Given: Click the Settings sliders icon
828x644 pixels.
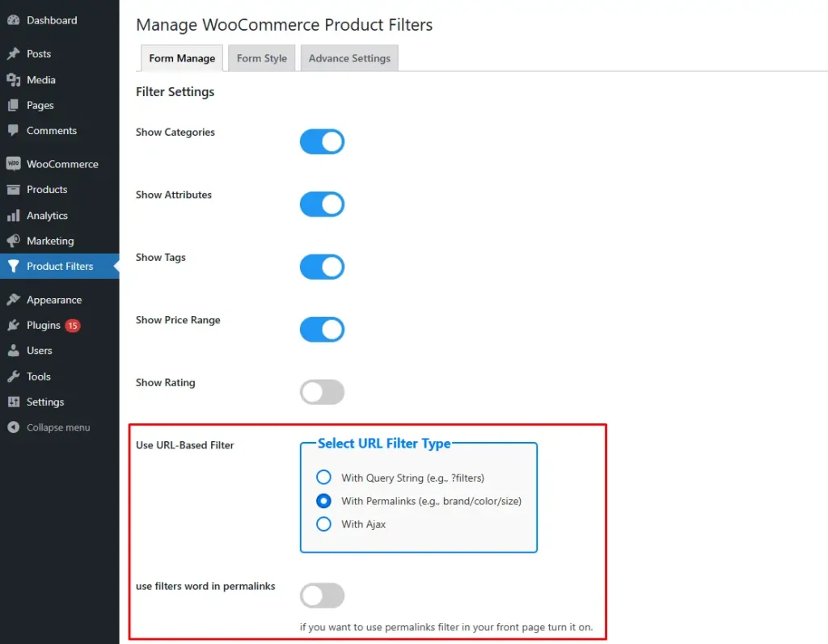Looking at the screenshot, I should click(x=13, y=402).
